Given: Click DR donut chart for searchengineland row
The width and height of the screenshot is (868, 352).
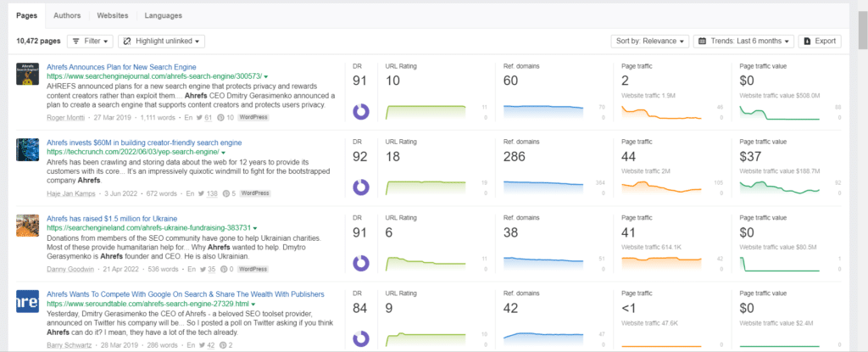Looking at the screenshot, I should coord(361,263).
